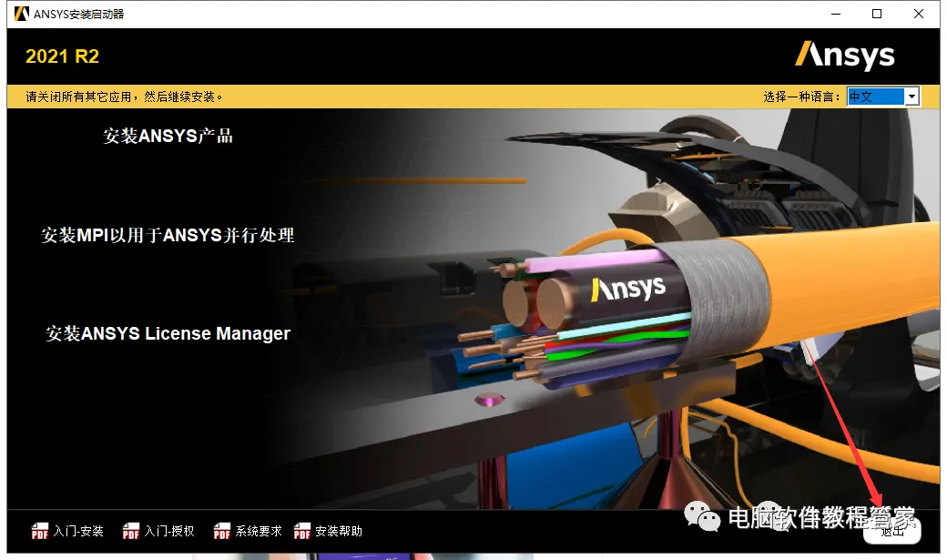947x560 pixels.
Task: Open the 系统要求 PDF icon
Action: pyautogui.click(x=221, y=531)
